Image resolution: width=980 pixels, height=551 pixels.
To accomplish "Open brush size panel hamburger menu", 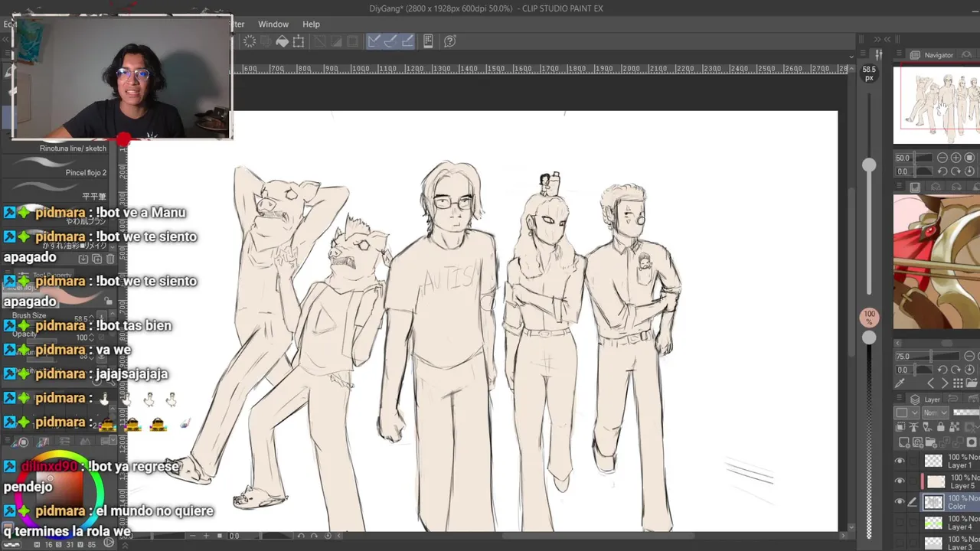I will (x=863, y=53).
